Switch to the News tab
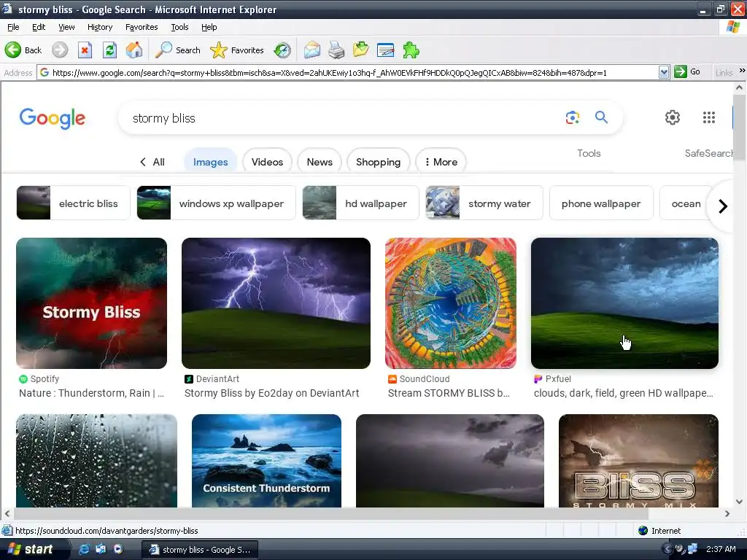The width and height of the screenshot is (747, 560). click(x=320, y=162)
